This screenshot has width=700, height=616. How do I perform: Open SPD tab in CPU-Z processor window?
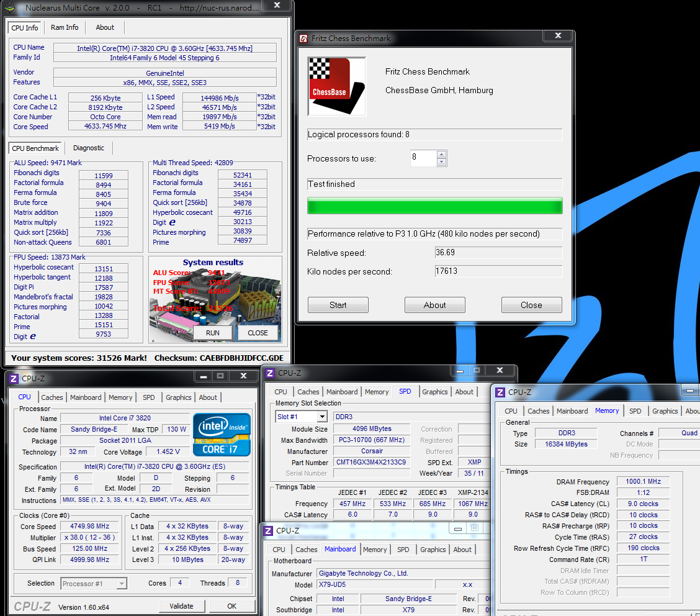(x=149, y=397)
